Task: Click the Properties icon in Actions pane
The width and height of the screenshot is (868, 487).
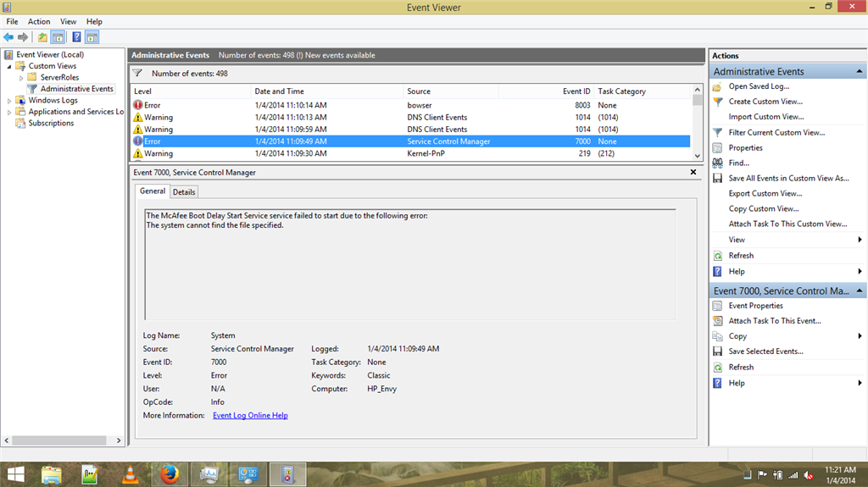Action: tap(717, 147)
